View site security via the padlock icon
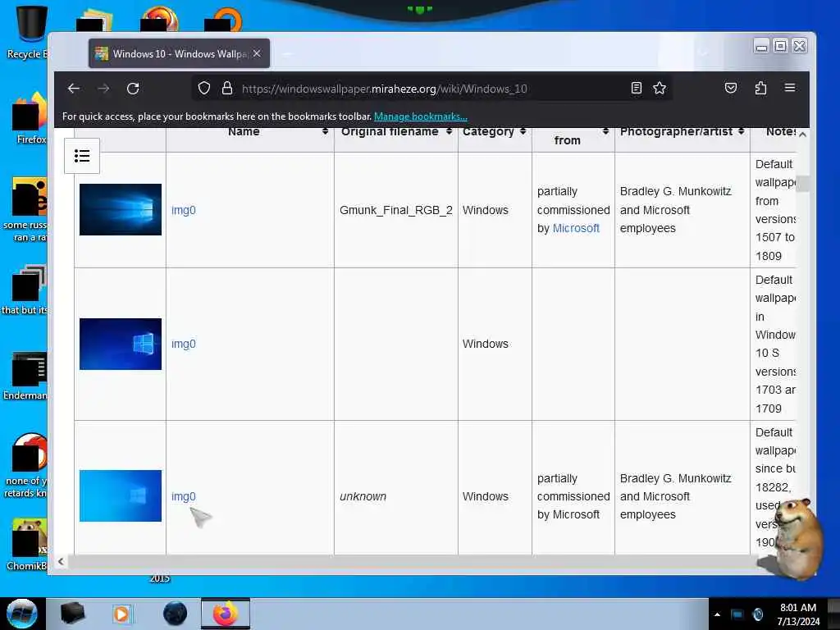Viewport: 840px width, 630px height. pos(227,88)
